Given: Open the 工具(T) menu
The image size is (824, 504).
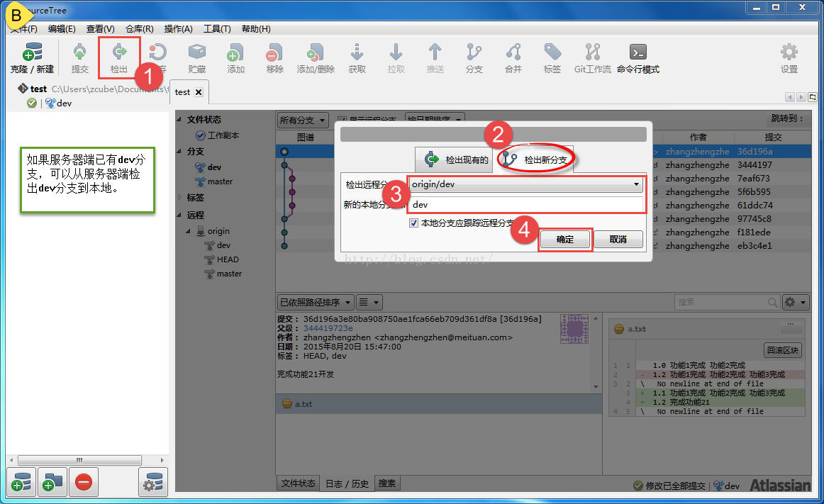Looking at the screenshot, I should click(217, 29).
